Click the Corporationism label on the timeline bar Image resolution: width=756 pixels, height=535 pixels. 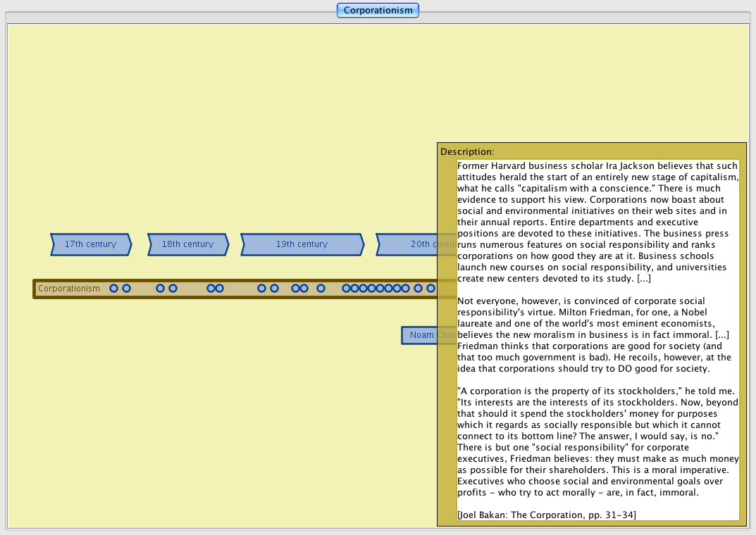pyautogui.click(x=69, y=289)
